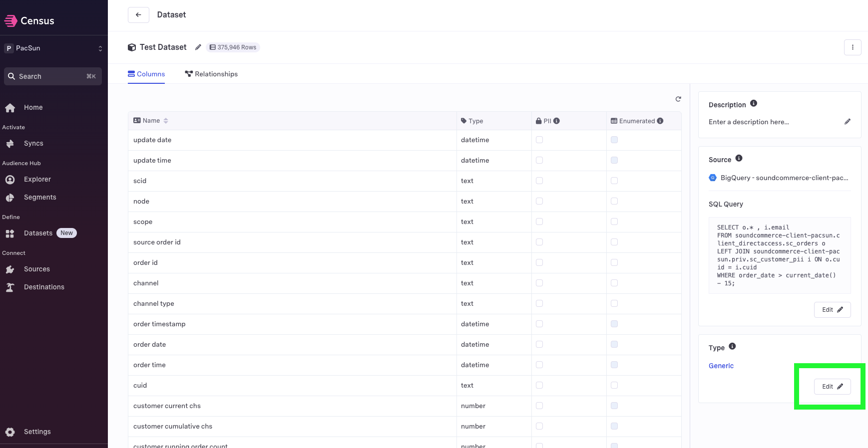
Task: Toggle PII checkbox for update date
Action: tap(539, 140)
